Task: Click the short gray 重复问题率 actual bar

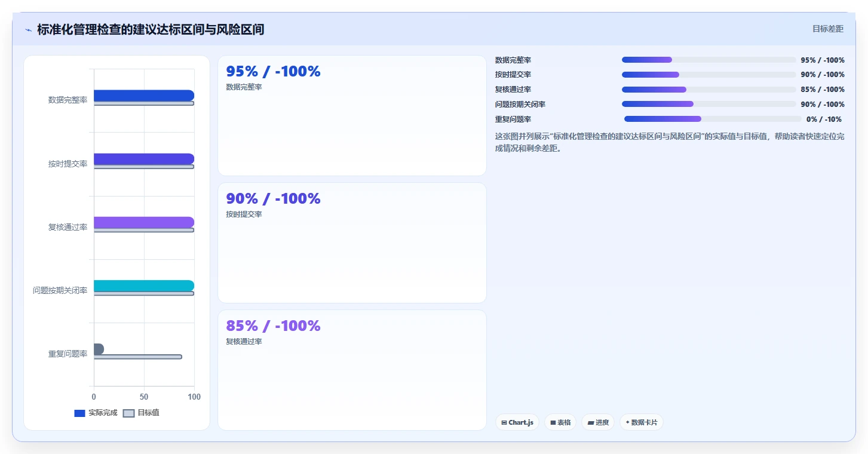Action: point(99,349)
